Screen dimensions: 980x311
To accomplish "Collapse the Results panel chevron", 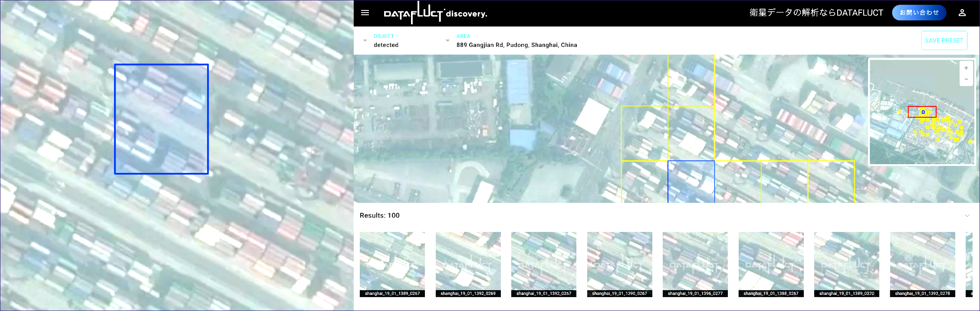I will click(967, 215).
